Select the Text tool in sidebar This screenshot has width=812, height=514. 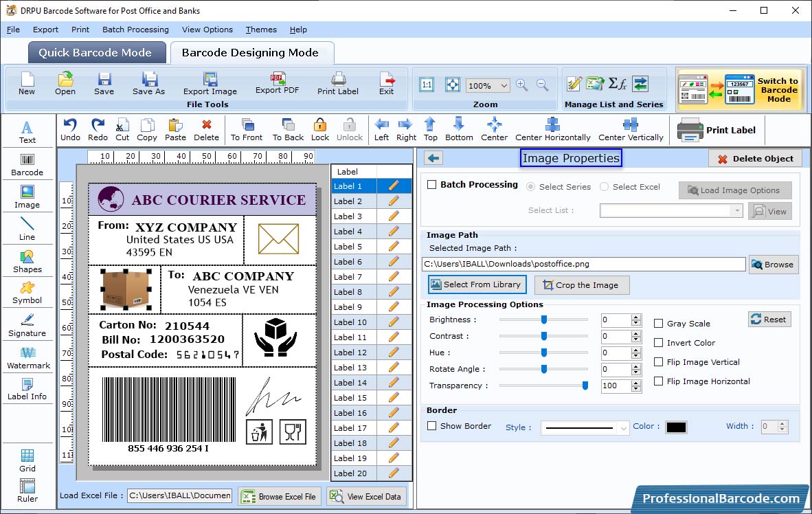pos(27,132)
